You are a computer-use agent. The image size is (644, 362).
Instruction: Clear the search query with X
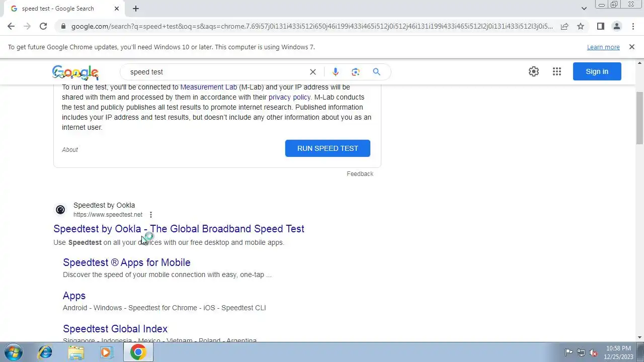click(x=313, y=72)
